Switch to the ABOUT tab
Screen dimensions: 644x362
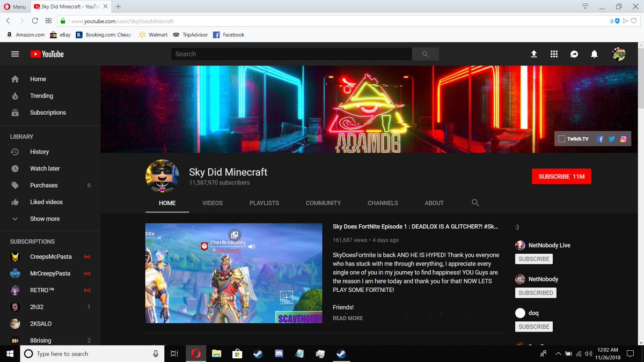[x=434, y=203]
